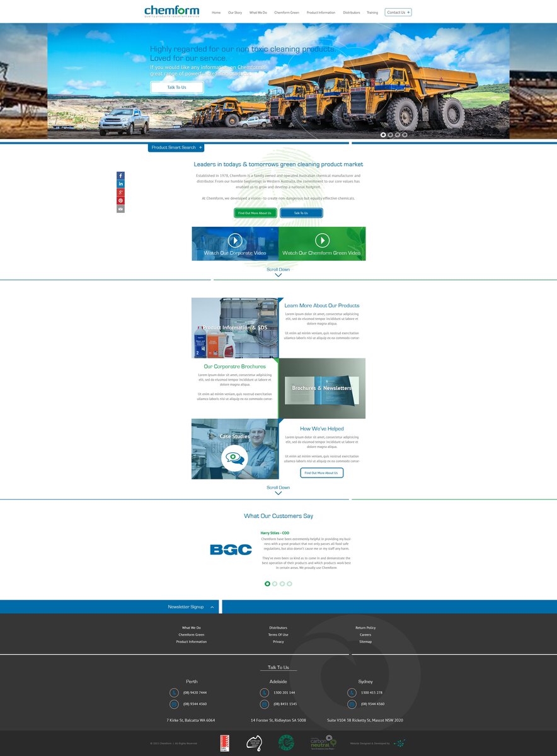Open the What We Do menu item
This screenshot has height=756, width=557.
(x=258, y=13)
